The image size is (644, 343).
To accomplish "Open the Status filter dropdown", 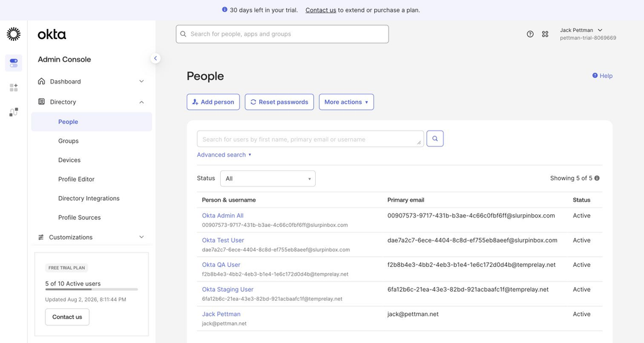I will coord(268,178).
